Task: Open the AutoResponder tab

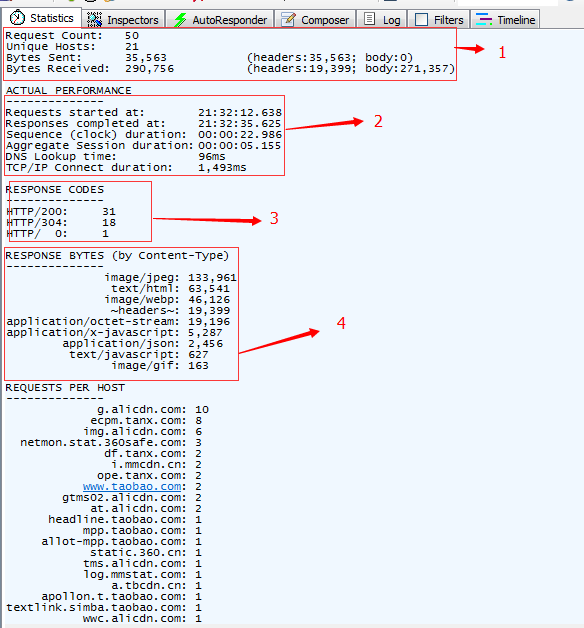Action: [220, 20]
